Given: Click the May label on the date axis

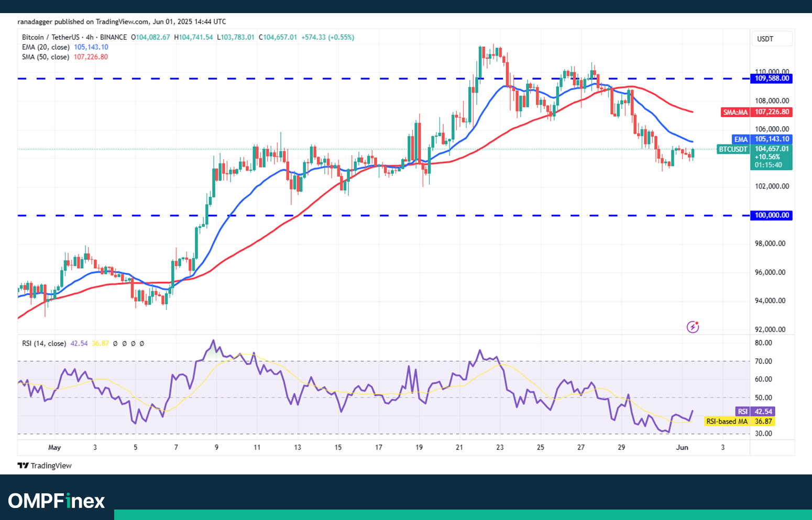Looking at the screenshot, I should [x=54, y=447].
